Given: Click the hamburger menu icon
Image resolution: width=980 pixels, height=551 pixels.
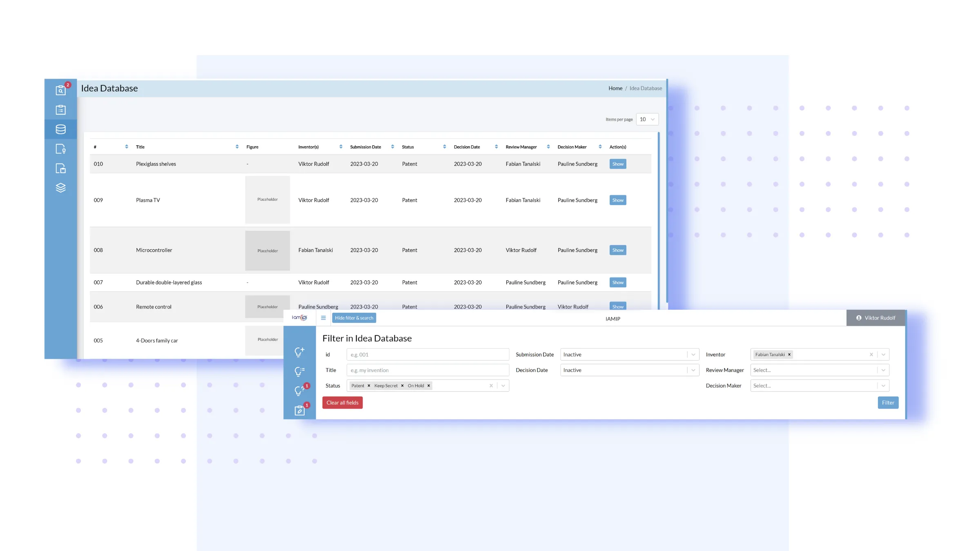Looking at the screenshot, I should click(323, 318).
